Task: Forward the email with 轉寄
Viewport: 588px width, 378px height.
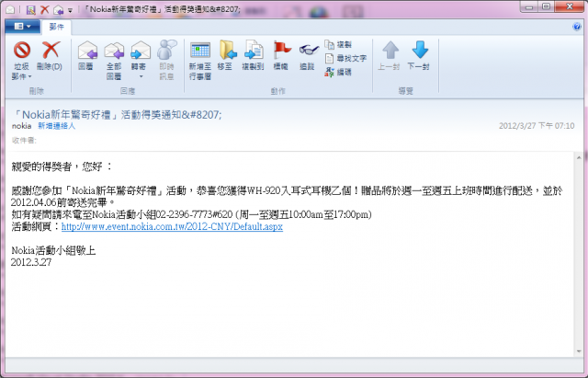Action: pyautogui.click(x=140, y=56)
